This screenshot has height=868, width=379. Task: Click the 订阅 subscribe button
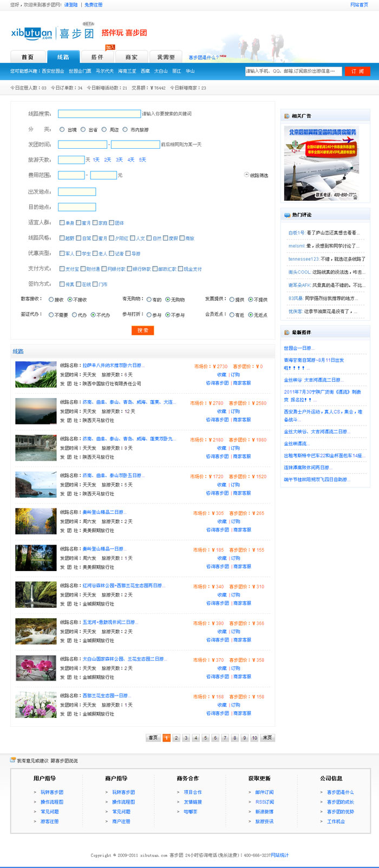pos(357,71)
